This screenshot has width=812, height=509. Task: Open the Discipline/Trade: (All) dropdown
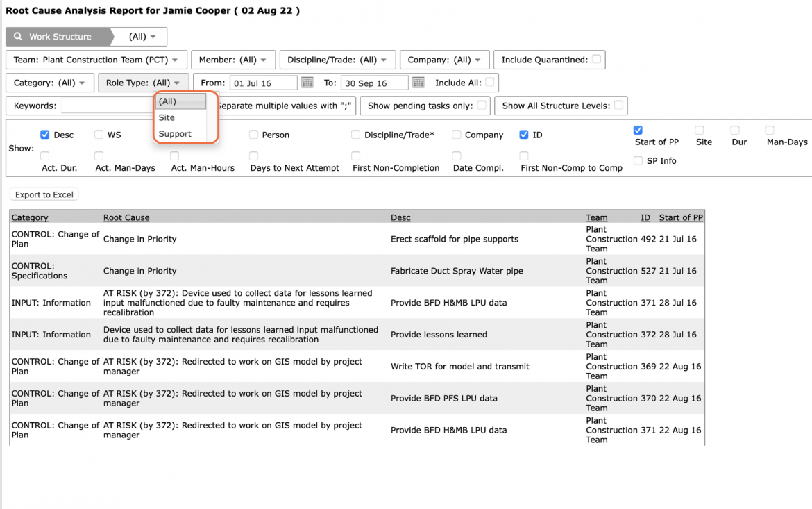(x=337, y=60)
